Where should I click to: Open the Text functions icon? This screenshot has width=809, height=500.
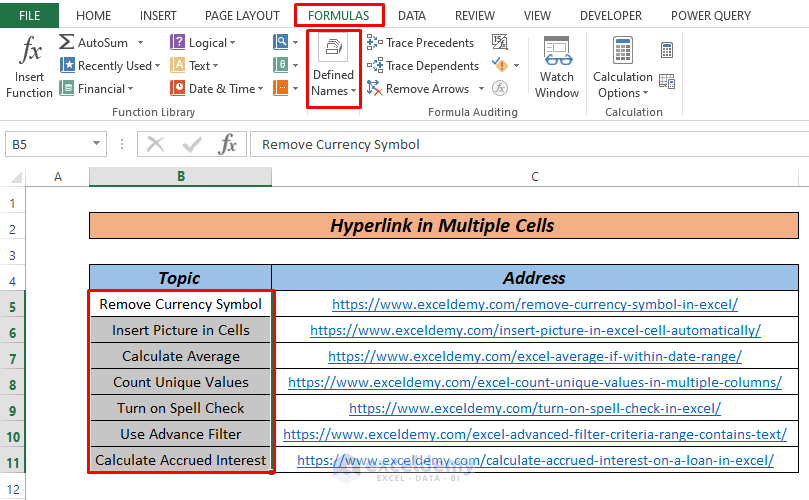tap(177, 65)
